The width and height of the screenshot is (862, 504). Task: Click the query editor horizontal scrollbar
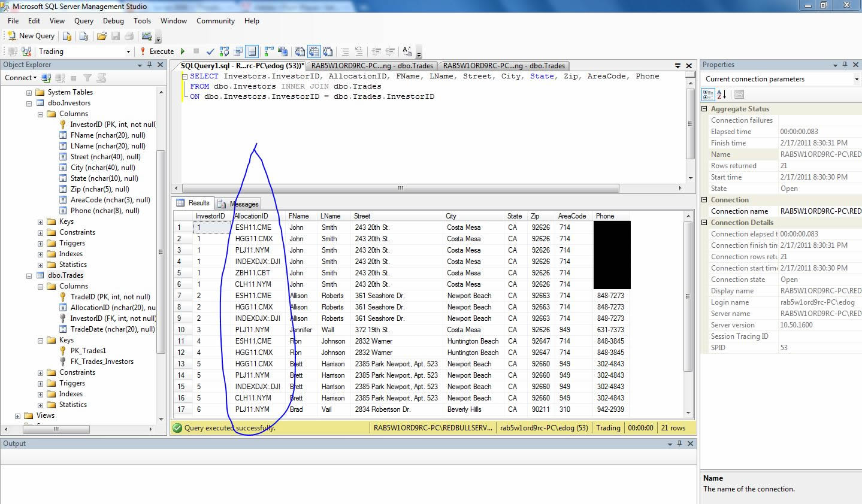(x=401, y=188)
